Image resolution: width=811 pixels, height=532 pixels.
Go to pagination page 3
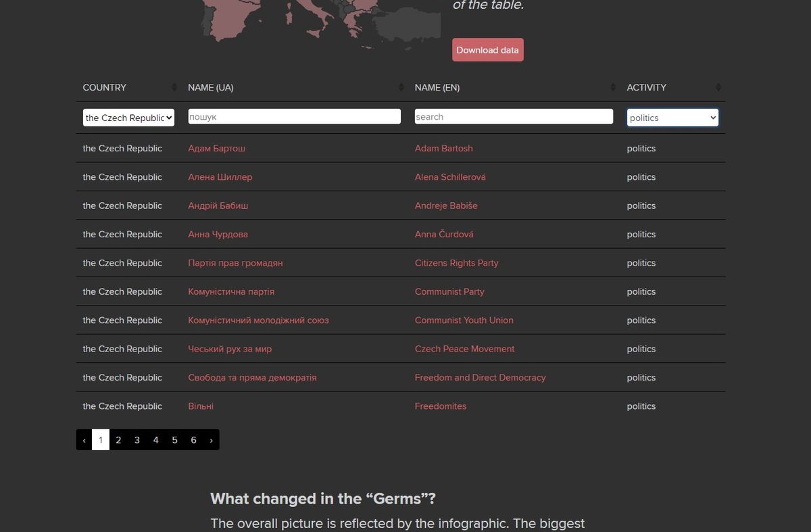coord(137,440)
